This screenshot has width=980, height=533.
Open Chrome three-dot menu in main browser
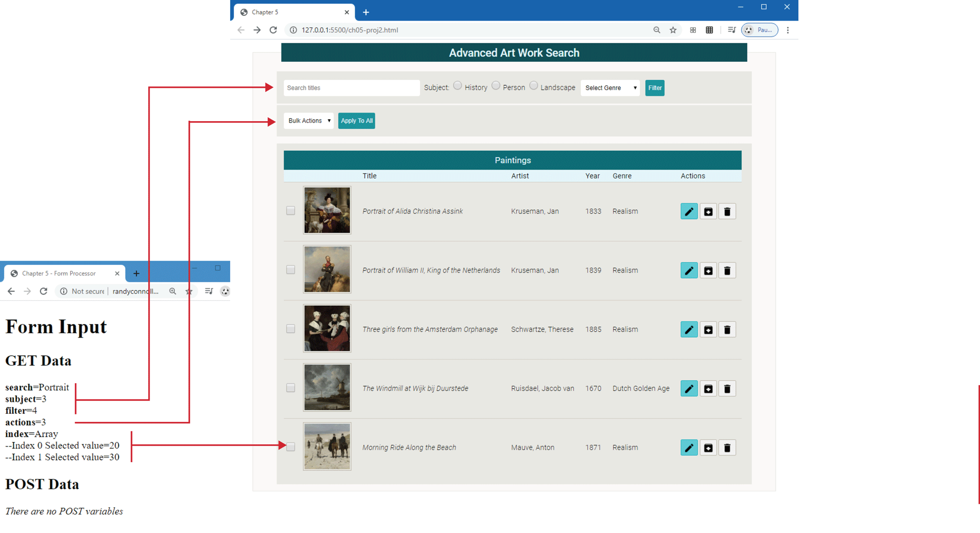788,30
